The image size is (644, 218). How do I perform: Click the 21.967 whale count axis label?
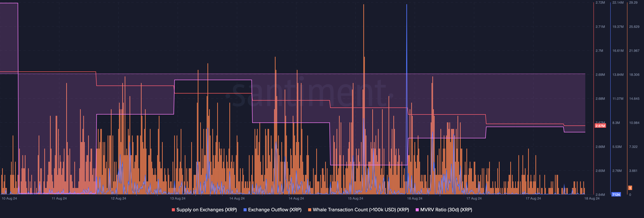pos(634,51)
